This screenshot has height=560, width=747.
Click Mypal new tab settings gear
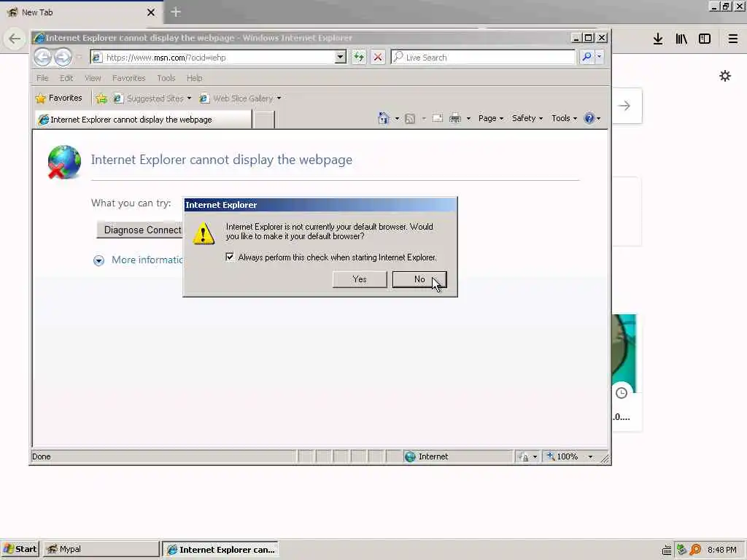[x=725, y=76]
